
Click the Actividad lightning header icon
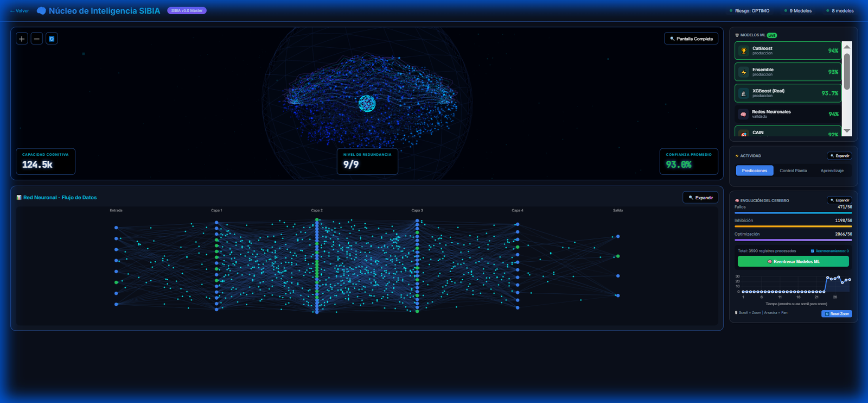click(x=737, y=156)
